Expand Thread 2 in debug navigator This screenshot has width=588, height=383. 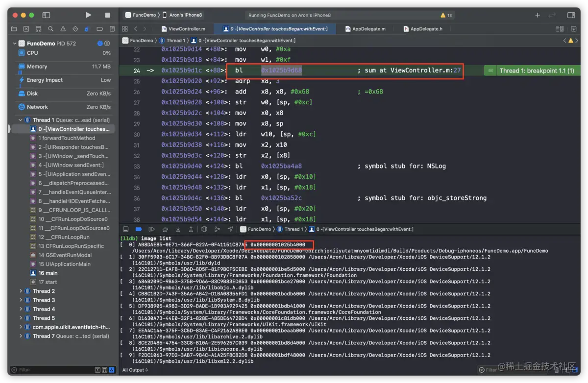click(21, 291)
